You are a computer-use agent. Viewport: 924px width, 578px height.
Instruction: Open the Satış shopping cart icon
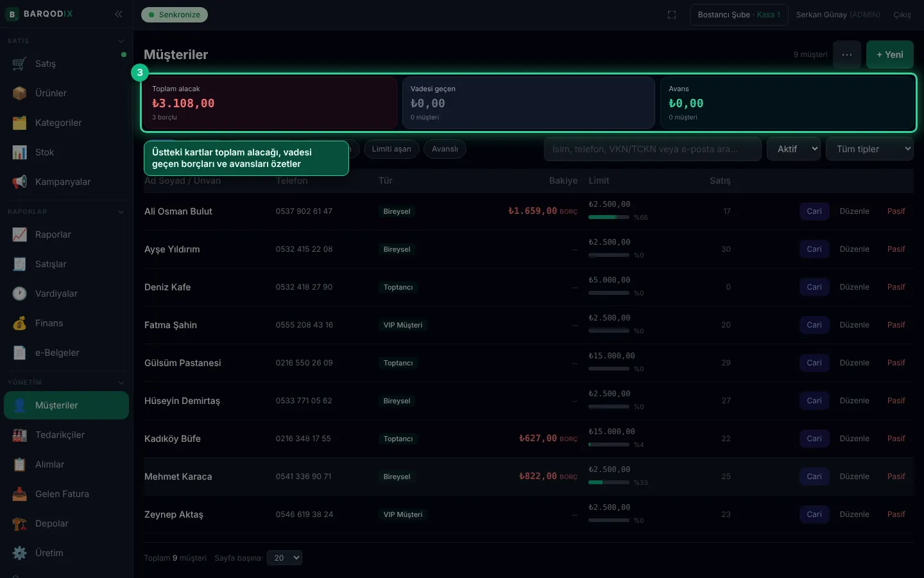pyautogui.click(x=19, y=64)
